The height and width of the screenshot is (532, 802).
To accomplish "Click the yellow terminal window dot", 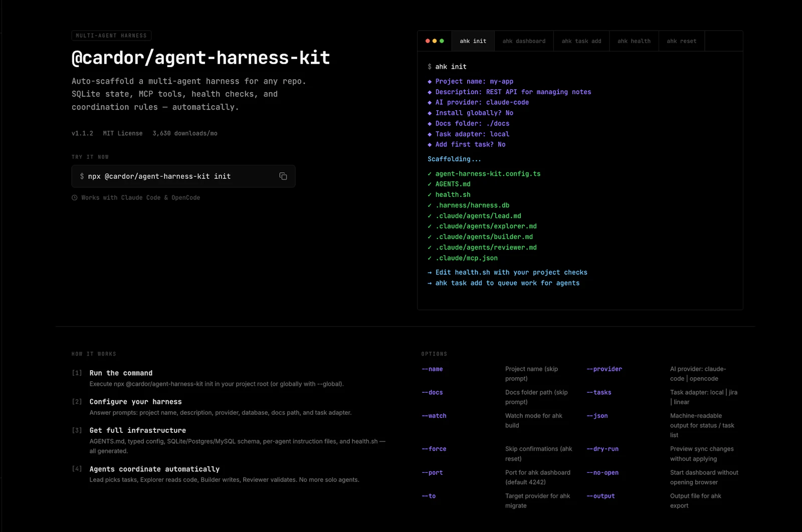I will pos(435,41).
